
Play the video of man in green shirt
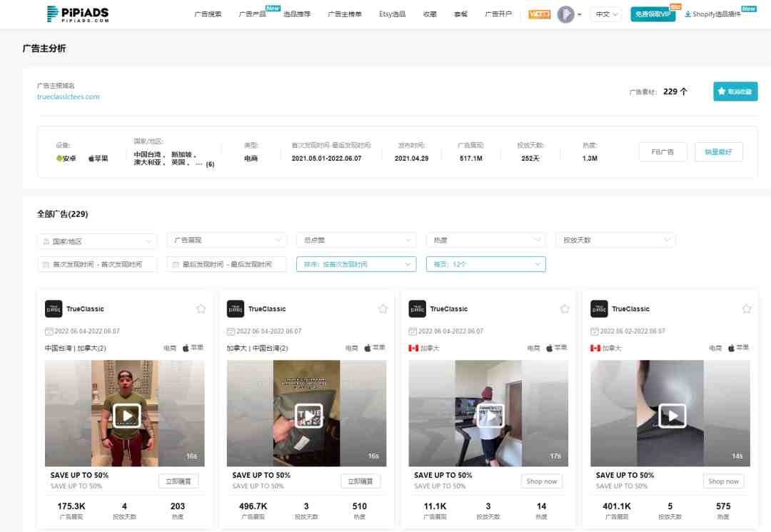click(x=127, y=416)
